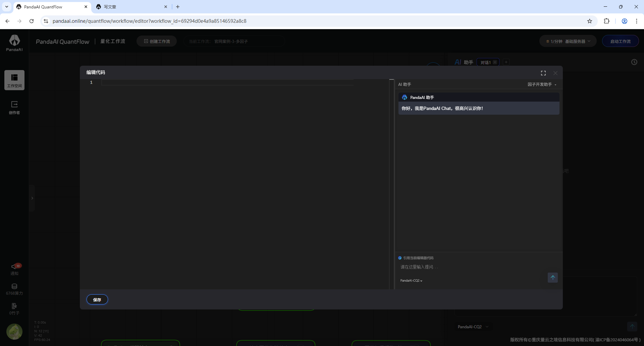Go back to the previous page

7,21
